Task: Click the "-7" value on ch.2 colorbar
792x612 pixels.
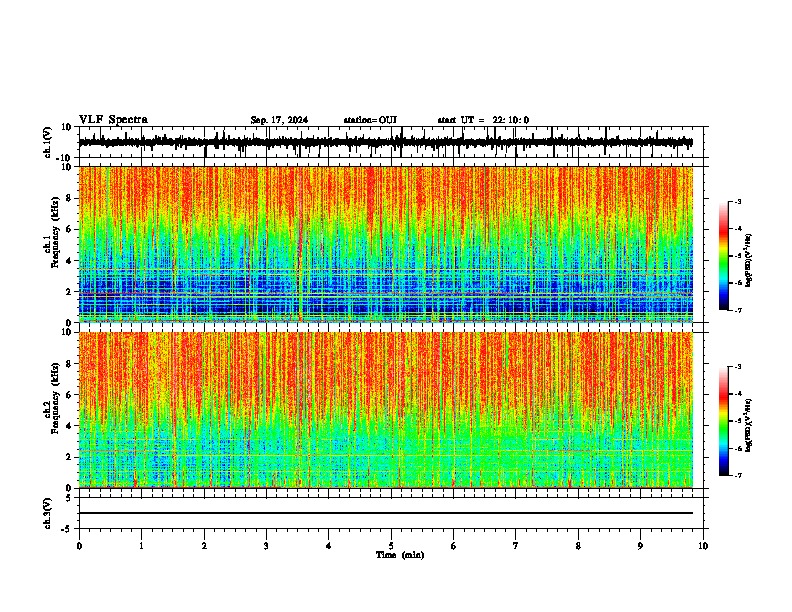Action: [737, 475]
